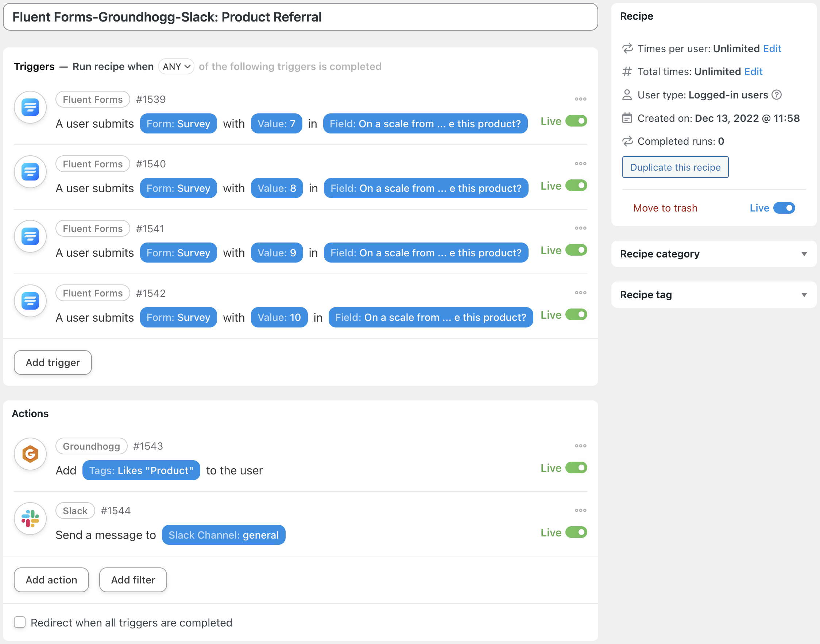
Task: Toggle Live switch for Value: 9 trigger
Action: (x=576, y=250)
